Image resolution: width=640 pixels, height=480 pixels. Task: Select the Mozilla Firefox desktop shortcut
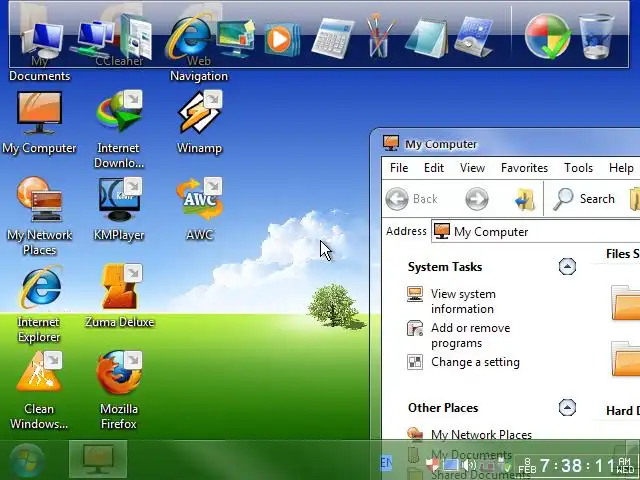coord(119,391)
